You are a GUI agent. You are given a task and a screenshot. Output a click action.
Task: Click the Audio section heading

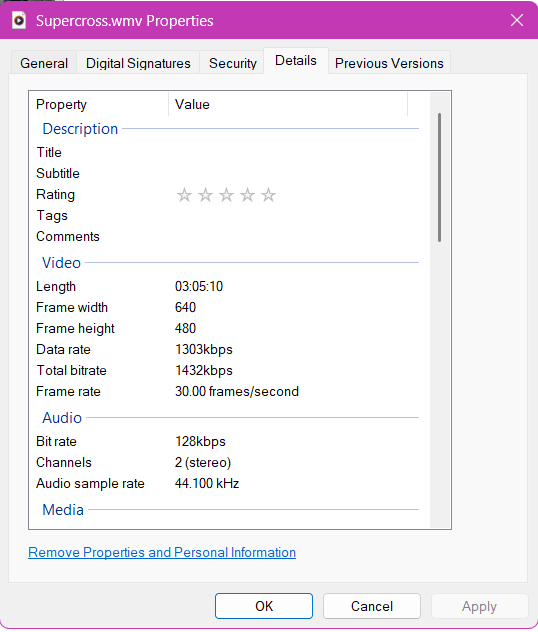(62, 418)
